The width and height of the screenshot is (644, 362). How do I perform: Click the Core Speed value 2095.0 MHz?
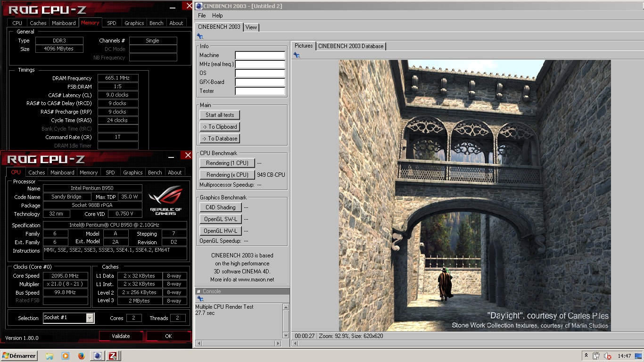point(66,276)
